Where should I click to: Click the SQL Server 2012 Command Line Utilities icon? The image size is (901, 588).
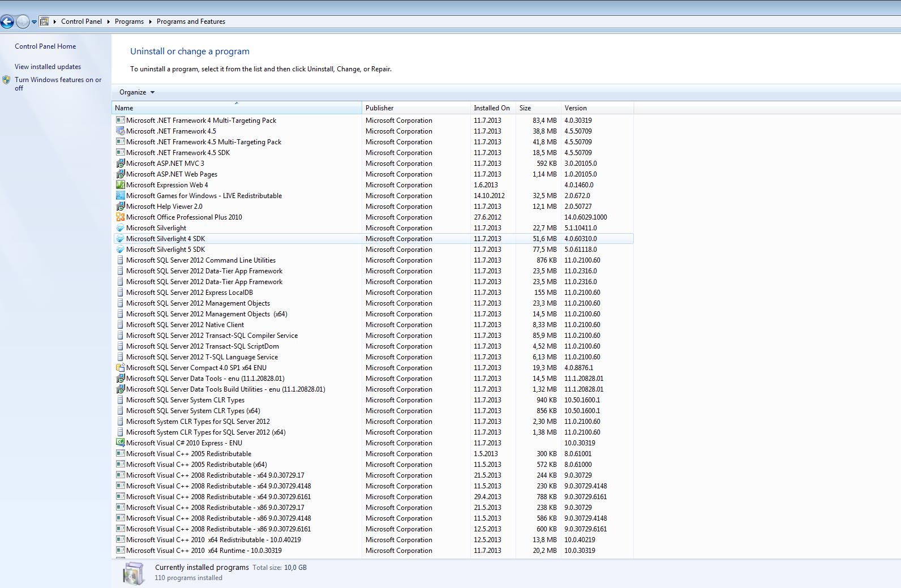click(120, 260)
